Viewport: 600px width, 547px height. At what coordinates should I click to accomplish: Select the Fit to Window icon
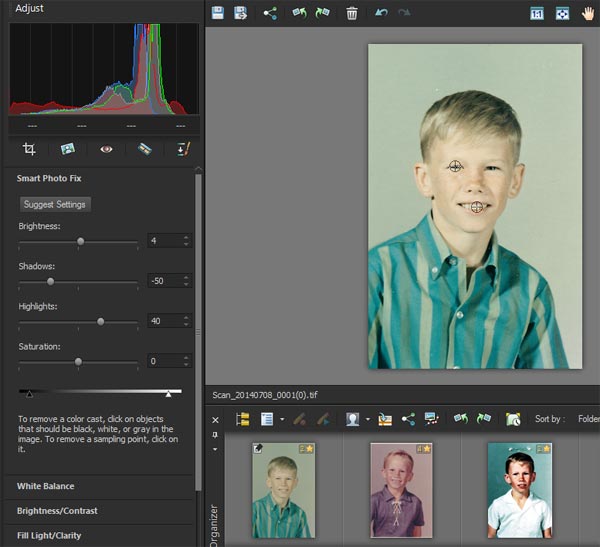click(562, 14)
